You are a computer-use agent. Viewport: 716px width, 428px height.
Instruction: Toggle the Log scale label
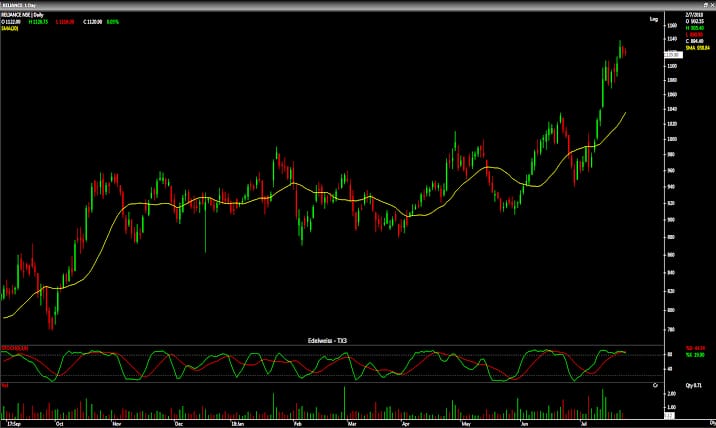(653, 19)
